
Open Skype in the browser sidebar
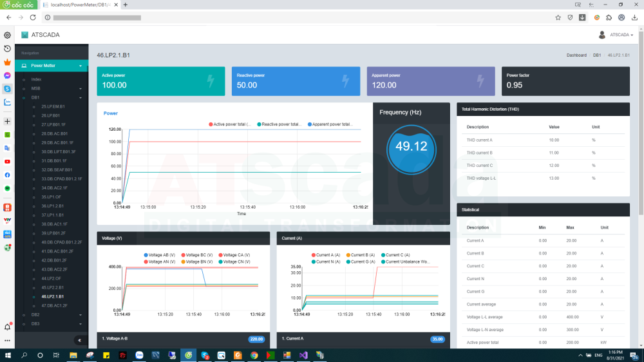point(7,89)
